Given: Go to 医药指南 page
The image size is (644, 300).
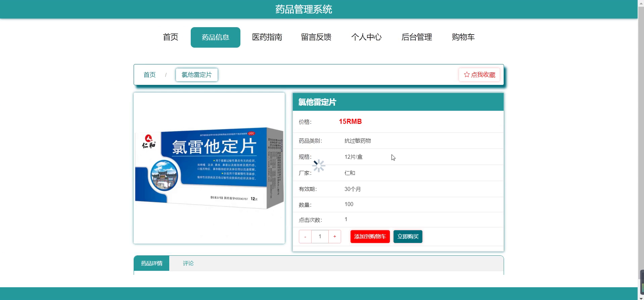Looking at the screenshot, I should click(x=267, y=37).
